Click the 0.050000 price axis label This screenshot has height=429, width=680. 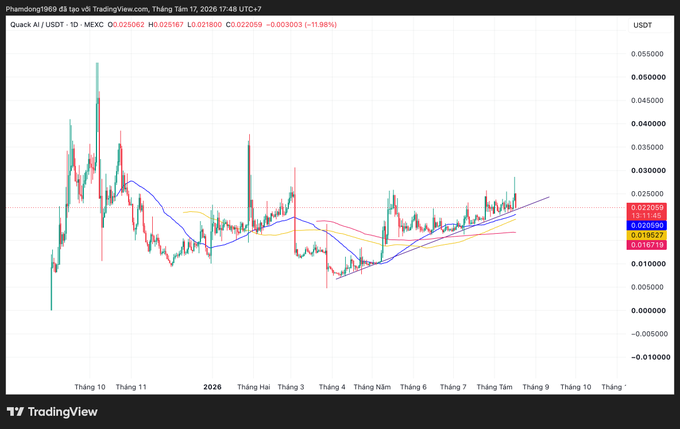pyautogui.click(x=648, y=77)
